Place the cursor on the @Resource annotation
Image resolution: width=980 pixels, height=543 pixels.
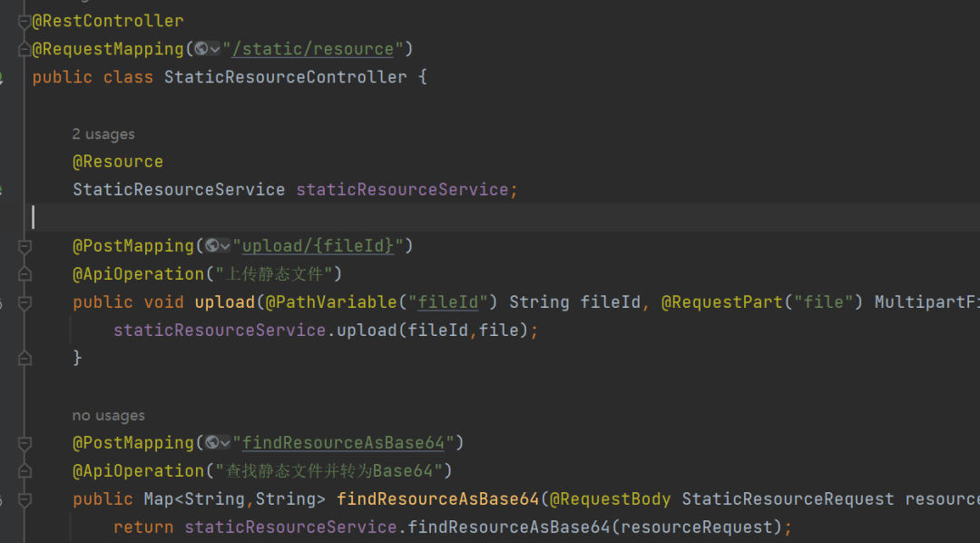tap(117, 162)
